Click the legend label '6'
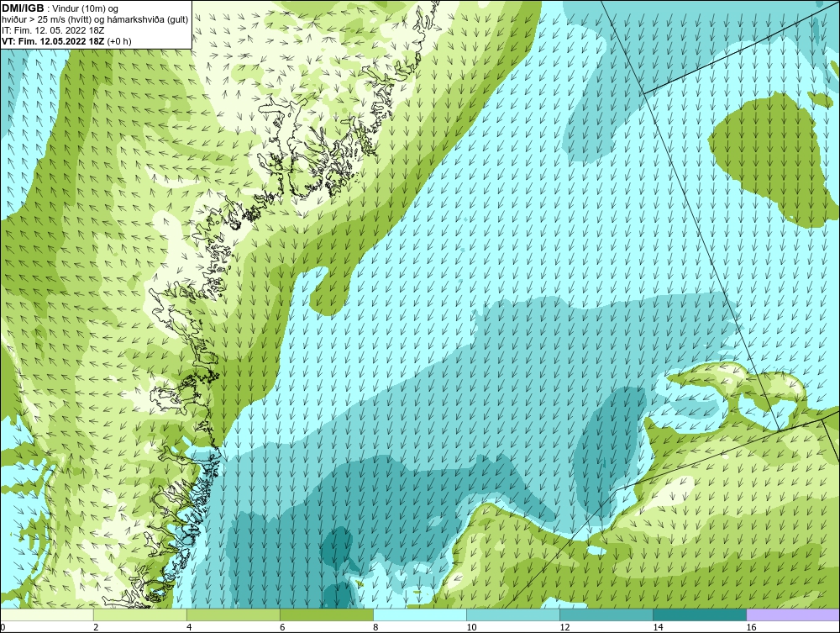Image resolution: width=840 pixels, height=633 pixels. point(282,627)
